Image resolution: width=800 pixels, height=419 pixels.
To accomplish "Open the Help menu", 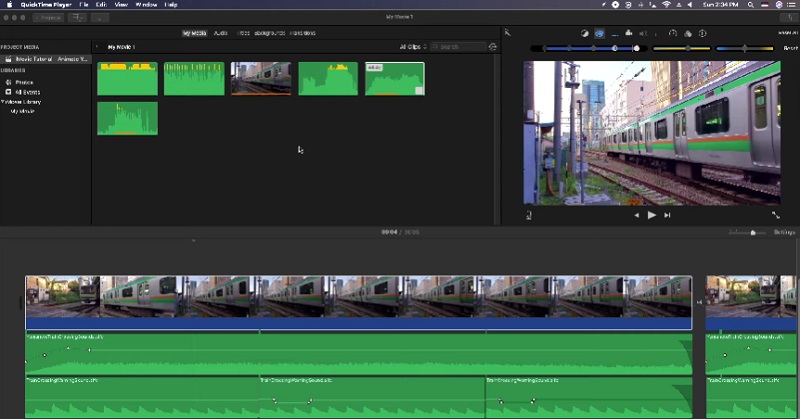I will (171, 5).
